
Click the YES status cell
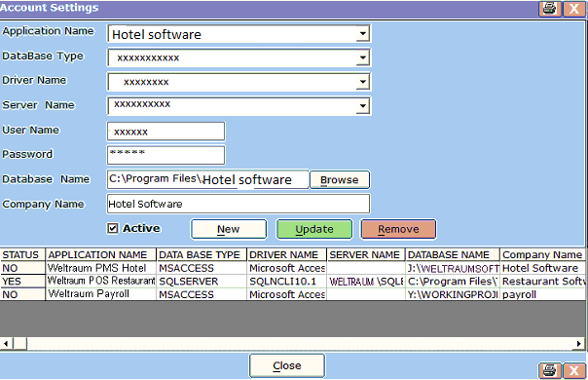[22, 282]
